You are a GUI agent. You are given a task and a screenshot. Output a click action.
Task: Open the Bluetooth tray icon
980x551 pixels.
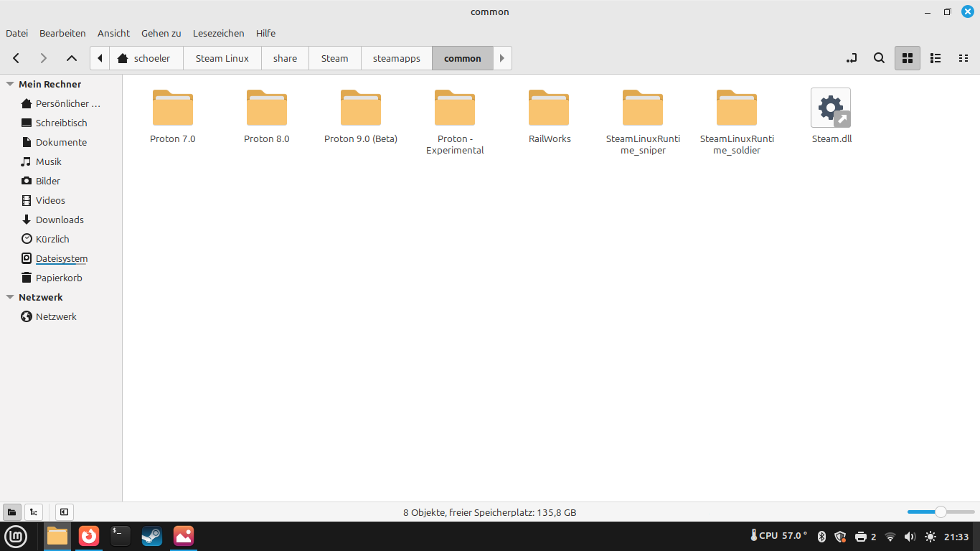822,537
